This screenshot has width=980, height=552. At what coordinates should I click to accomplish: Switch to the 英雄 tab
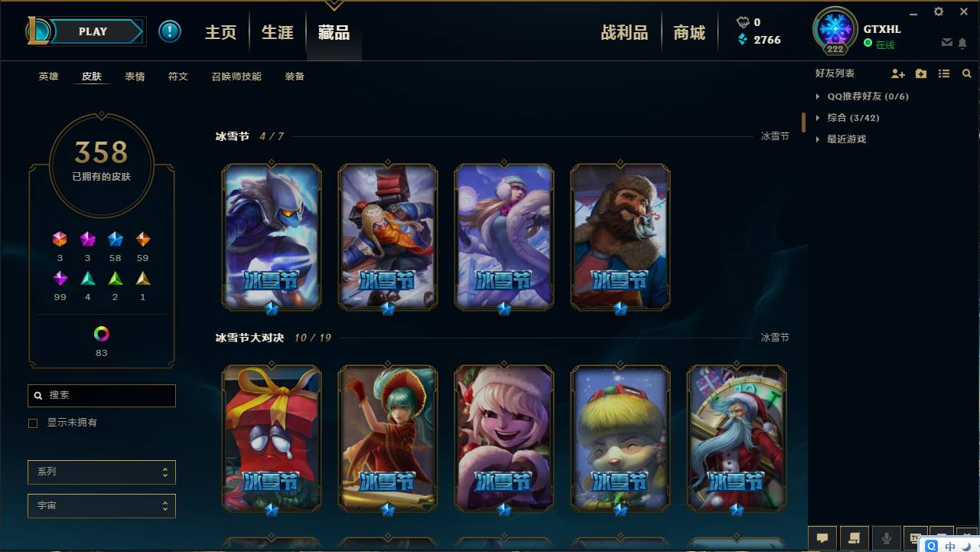[x=48, y=77]
